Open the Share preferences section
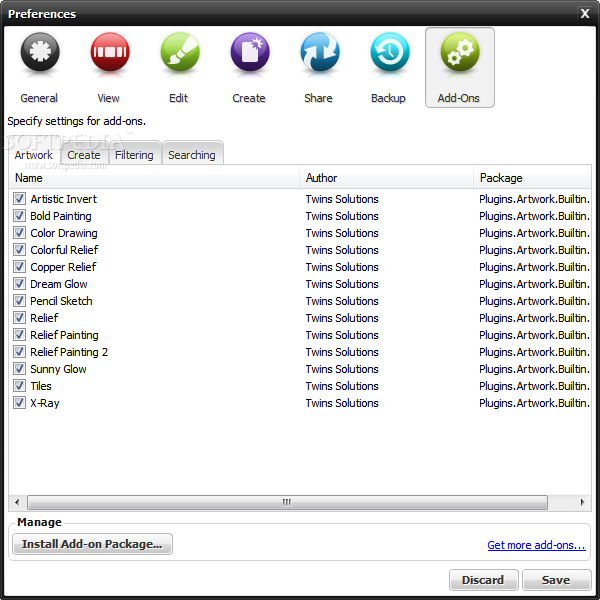This screenshot has height=600, width=600. point(319,68)
